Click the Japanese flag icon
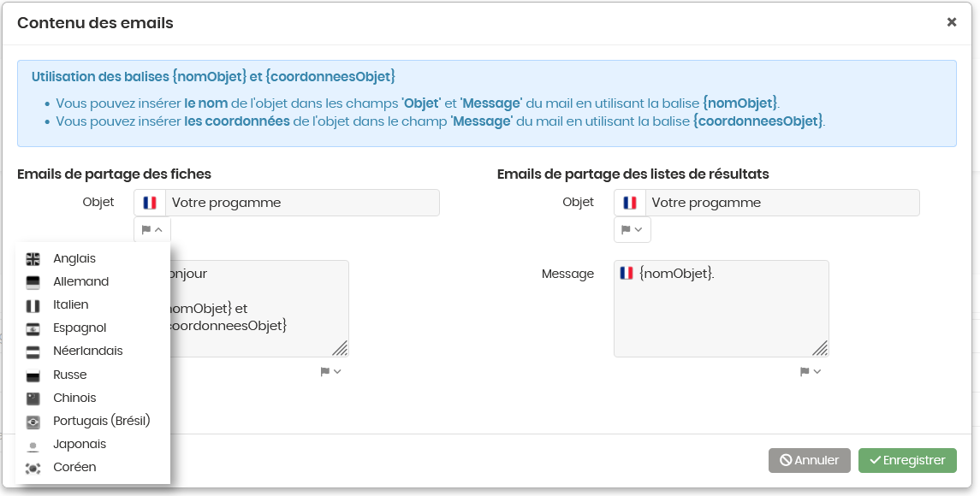Image resolution: width=980 pixels, height=496 pixels. click(33, 445)
